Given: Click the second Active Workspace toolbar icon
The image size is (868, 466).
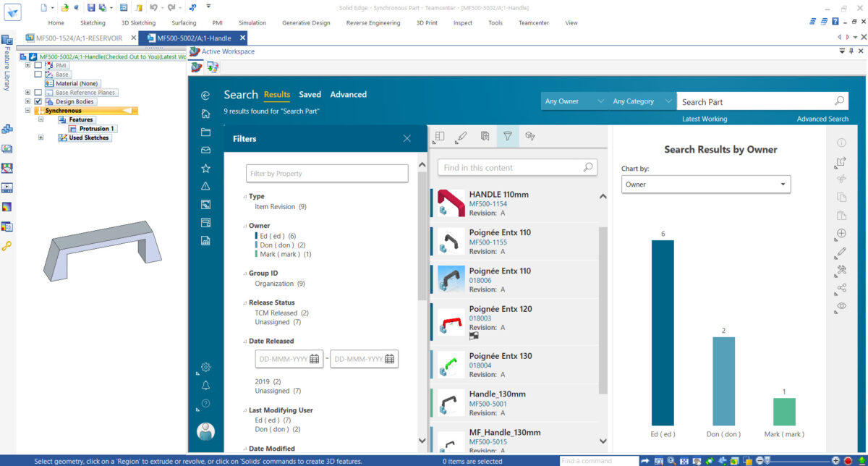Looking at the screenshot, I should [213, 67].
